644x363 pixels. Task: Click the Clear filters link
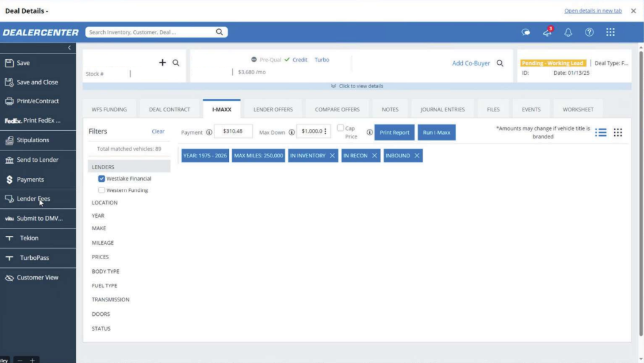tap(158, 131)
